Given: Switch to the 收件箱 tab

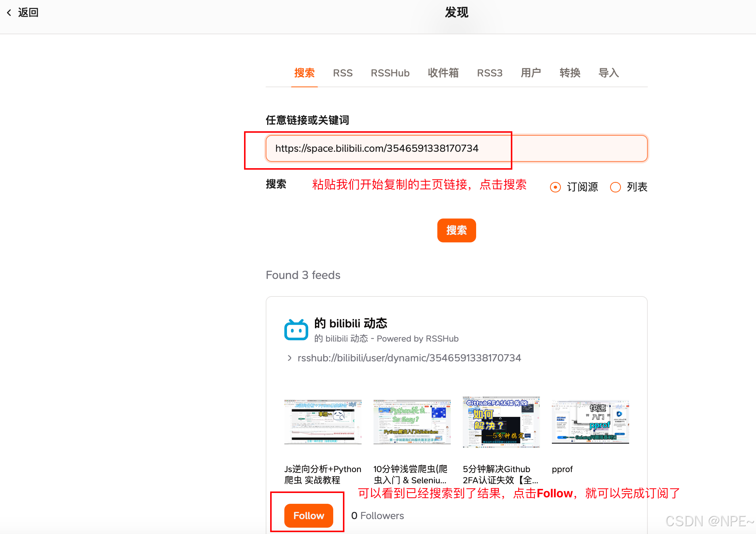Looking at the screenshot, I should [443, 73].
